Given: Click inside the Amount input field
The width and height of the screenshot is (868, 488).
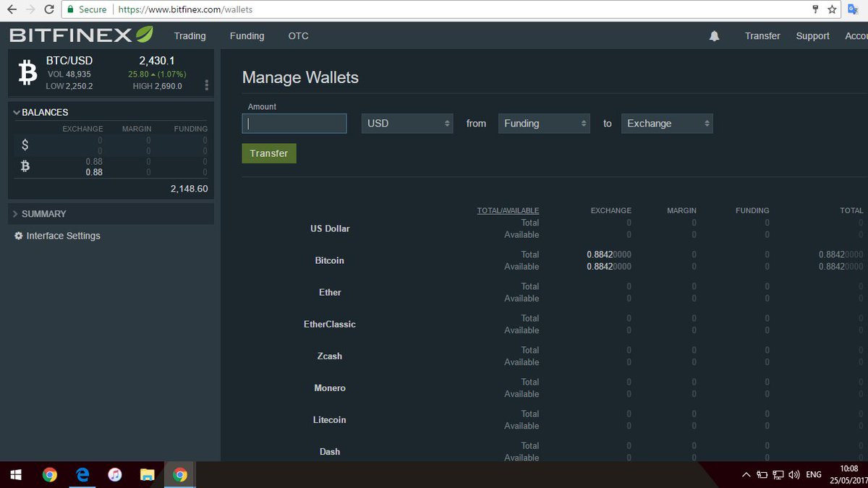Looking at the screenshot, I should (x=294, y=123).
